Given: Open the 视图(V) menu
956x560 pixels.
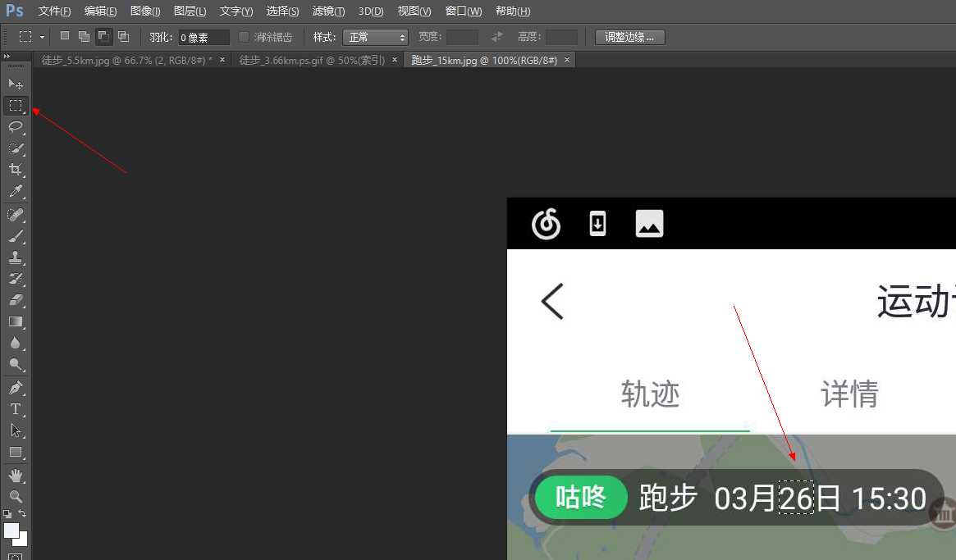Looking at the screenshot, I should point(414,11).
